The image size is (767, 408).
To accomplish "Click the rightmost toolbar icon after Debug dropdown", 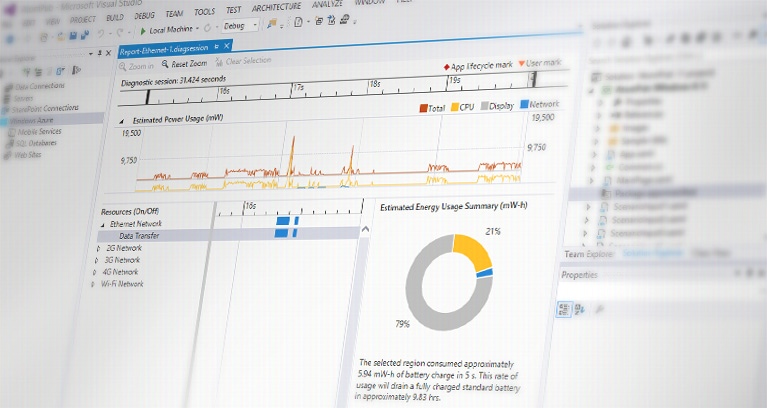I will pyautogui.click(x=345, y=19).
